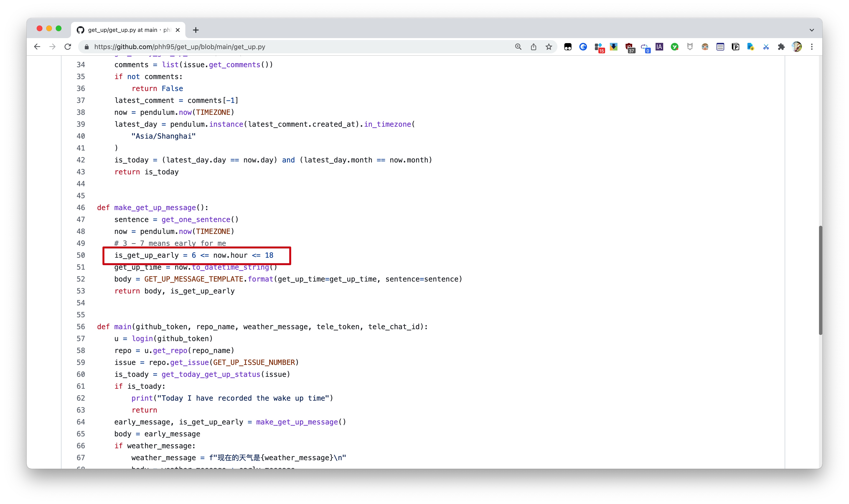This screenshot has width=849, height=504.
Task: Open the page zoom magnifier icon
Action: (518, 47)
